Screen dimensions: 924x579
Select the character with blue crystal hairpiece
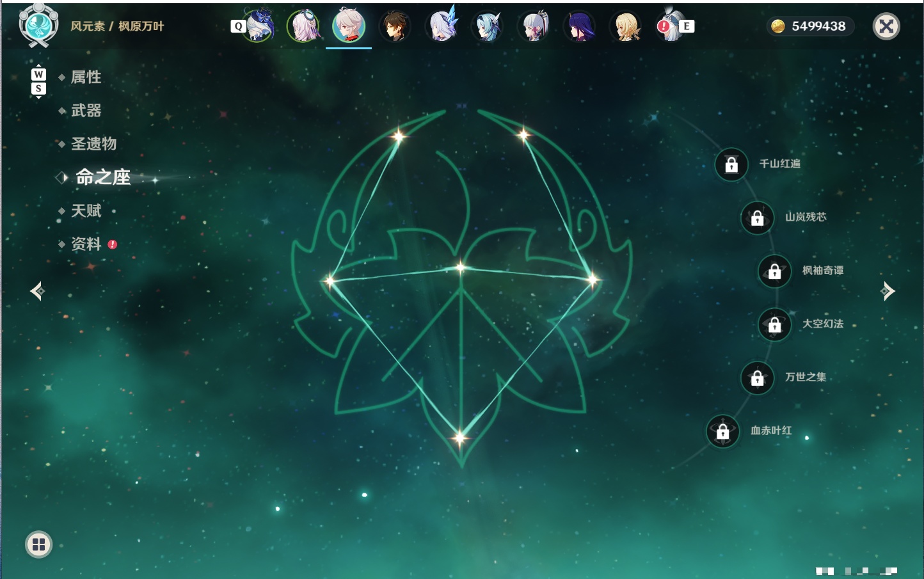point(442,26)
